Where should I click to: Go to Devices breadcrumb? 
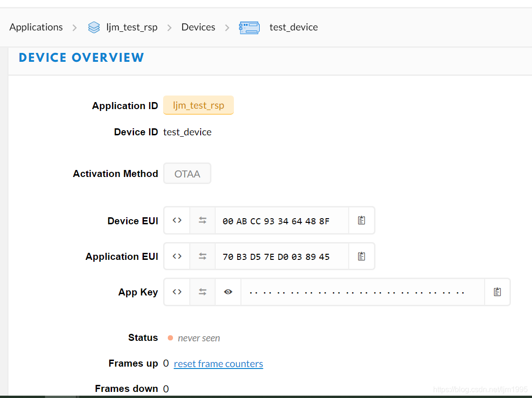tap(198, 27)
